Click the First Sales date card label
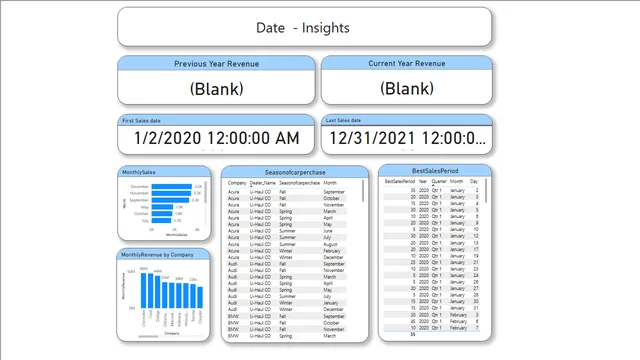The image size is (640, 360). [x=141, y=121]
